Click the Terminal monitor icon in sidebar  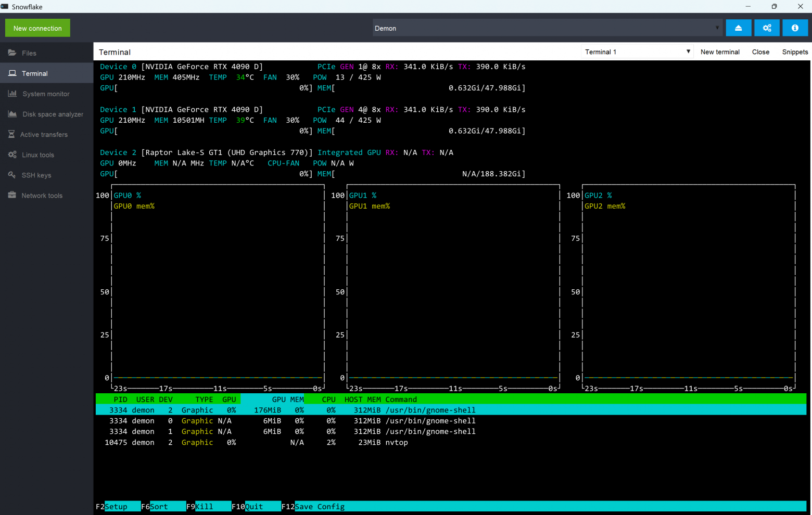point(12,73)
